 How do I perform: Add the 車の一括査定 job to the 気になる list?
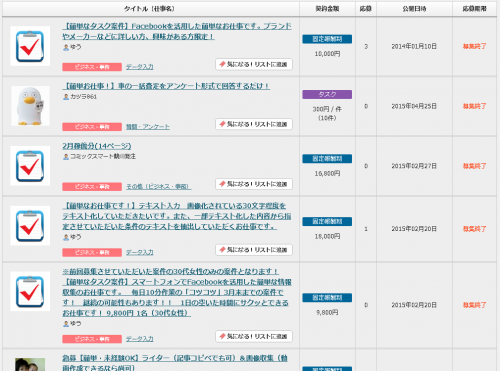[254, 124]
